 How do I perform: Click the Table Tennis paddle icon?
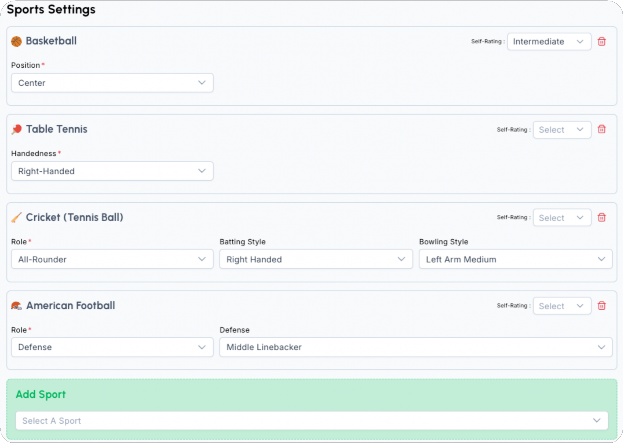coord(16,130)
